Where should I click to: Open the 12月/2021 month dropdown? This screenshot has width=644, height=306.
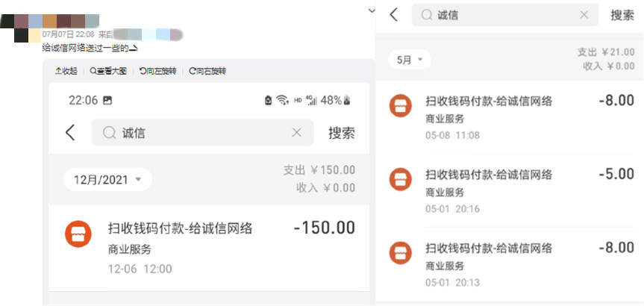pos(107,179)
